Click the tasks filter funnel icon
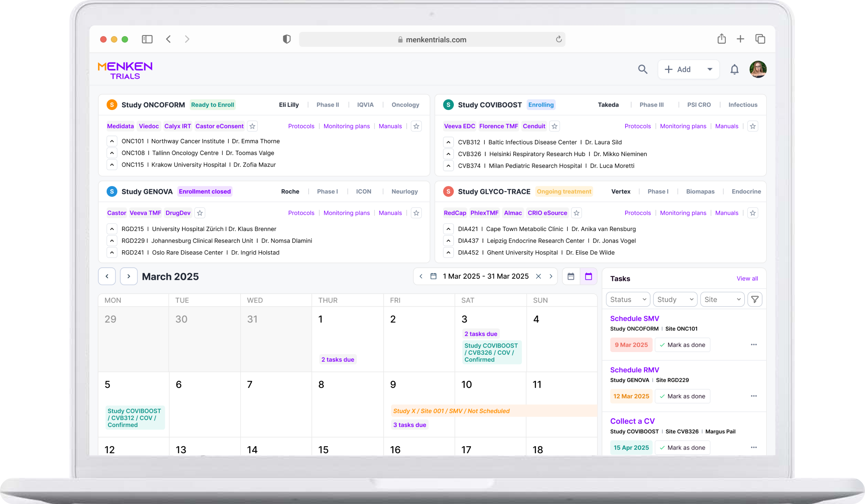865x504 pixels. tap(755, 299)
